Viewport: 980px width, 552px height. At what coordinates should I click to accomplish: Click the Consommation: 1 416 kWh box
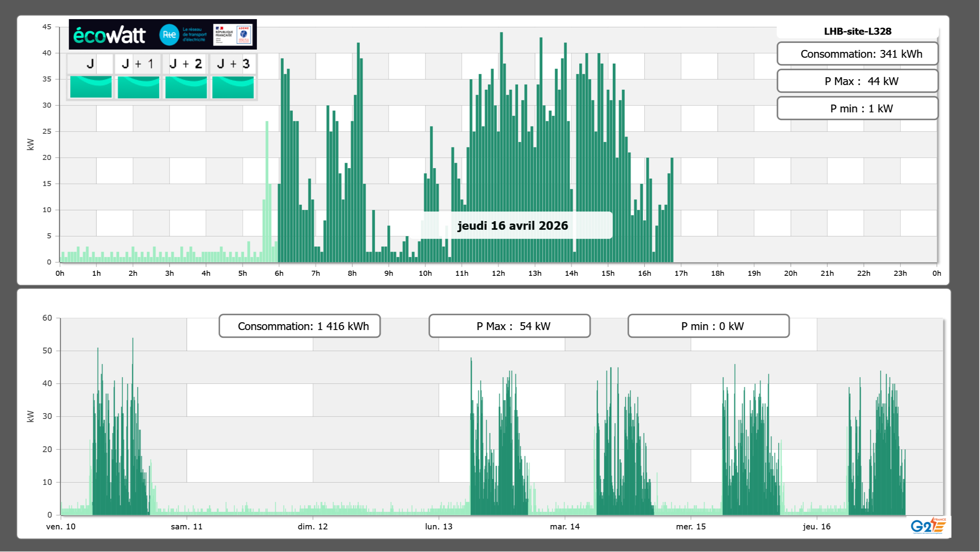point(300,326)
